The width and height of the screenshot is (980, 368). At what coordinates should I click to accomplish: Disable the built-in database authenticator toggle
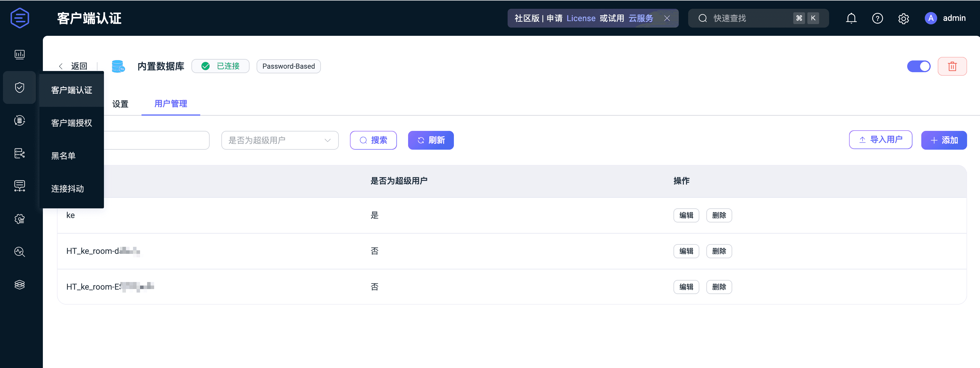pyautogui.click(x=918, y=67)
